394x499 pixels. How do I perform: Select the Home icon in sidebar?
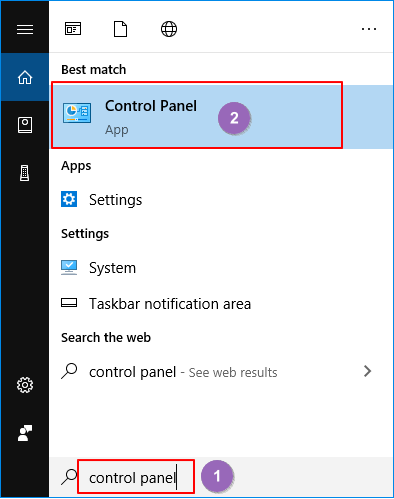pyautogui.click(x=25, y=77)
